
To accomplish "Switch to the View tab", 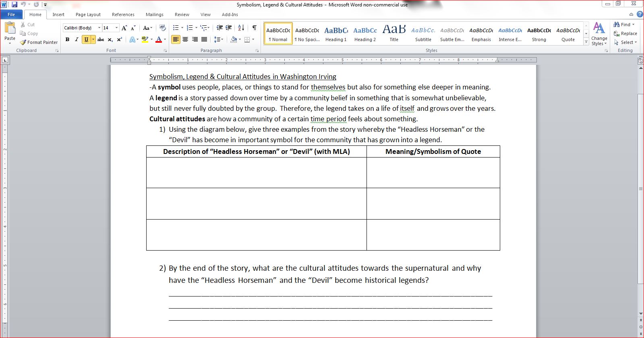I will point(205,15).
